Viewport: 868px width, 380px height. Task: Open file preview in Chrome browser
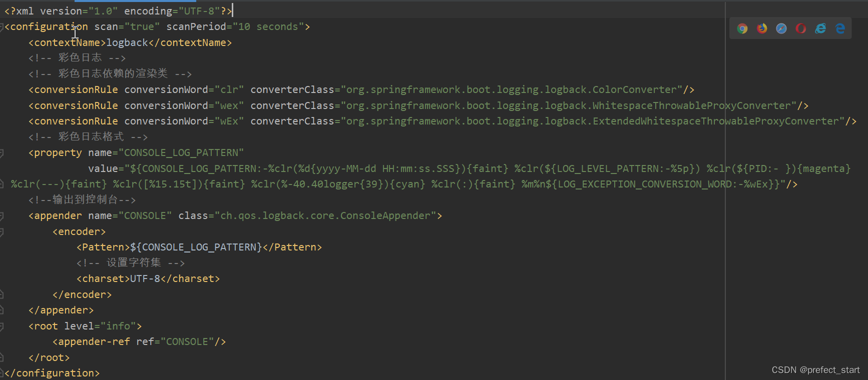742,28
